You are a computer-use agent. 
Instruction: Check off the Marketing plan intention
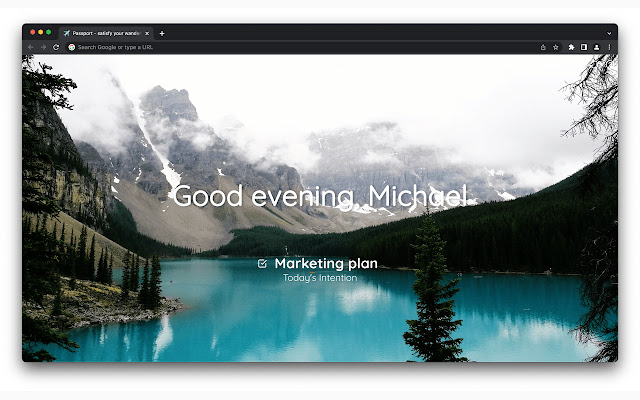pos(262,264)
